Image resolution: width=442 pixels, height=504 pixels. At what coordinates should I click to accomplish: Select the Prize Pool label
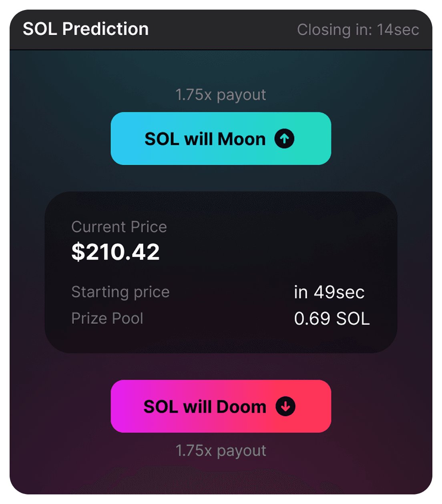(107, 318)
